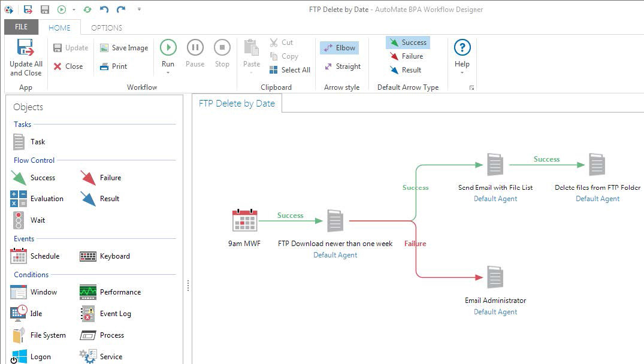Click the Delete files from FTP Folder task node

597,165
